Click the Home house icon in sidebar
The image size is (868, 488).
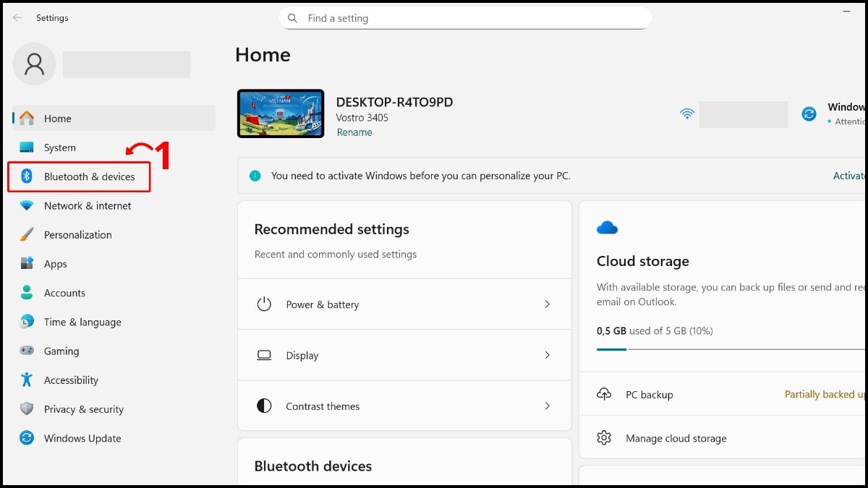(27, 119)
